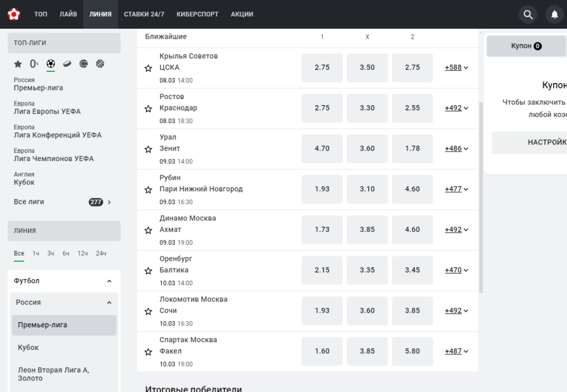The height and width of the screenshot is (392, 567).
Task: Bet 1.78 on Зенит win
Action: [412, 148]
